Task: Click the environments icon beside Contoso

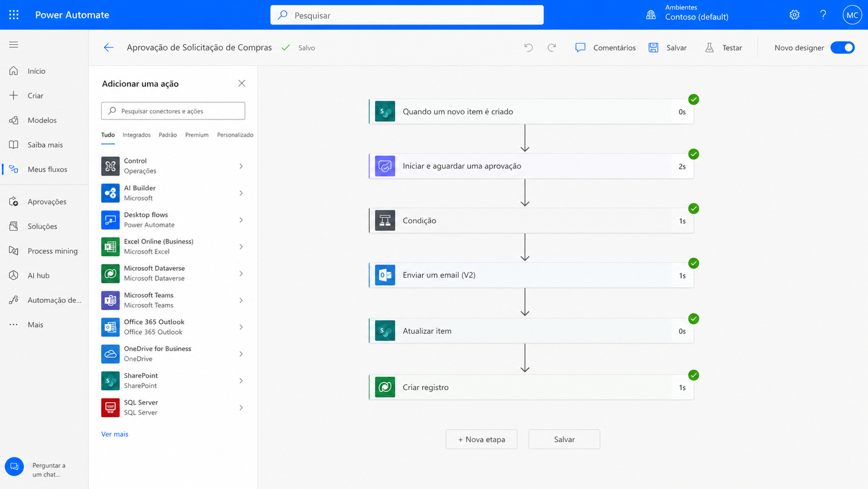Action: click(650, 15)
